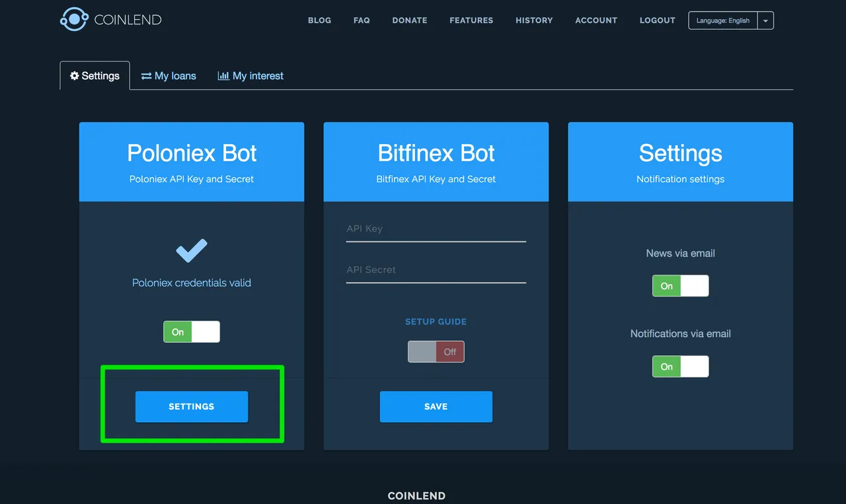Switch to the My interest tab
This screenshot has height=504, width=846.
[250, 76]
